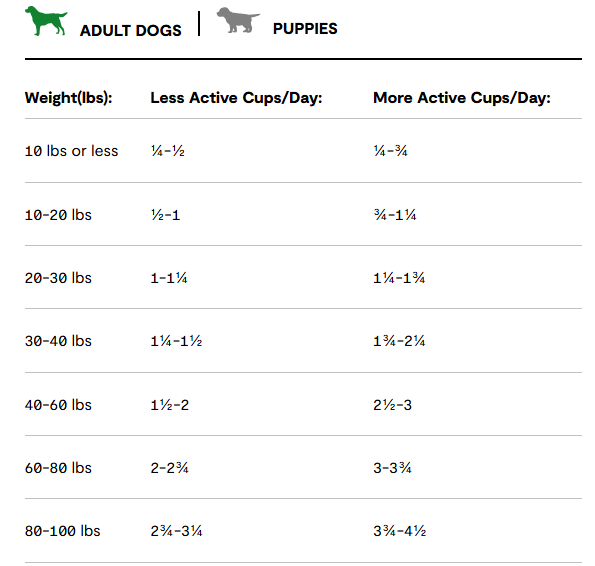The height and width of the screenshot is (566, 595).
Task: Select the 30-40 lbs weight row
Action: coord(303,341)
